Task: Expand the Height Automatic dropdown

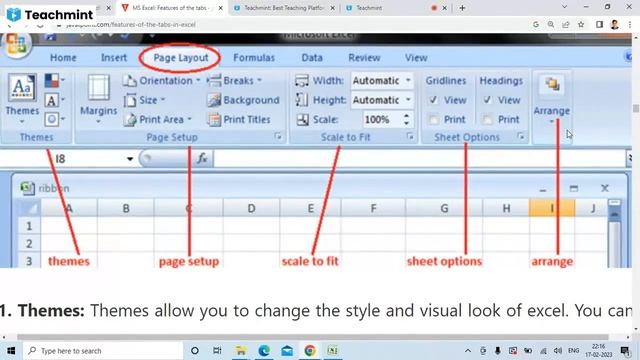Action: click(x=408, y=100)
